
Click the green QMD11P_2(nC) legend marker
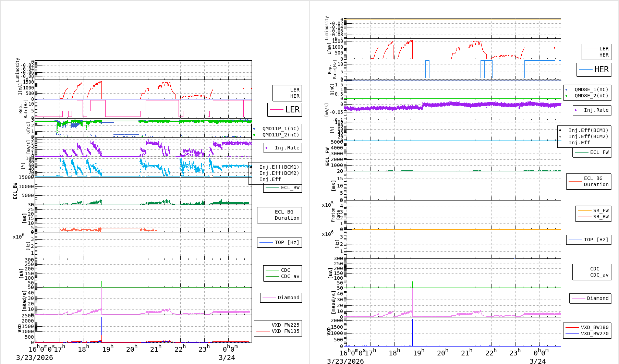pos(254,135)
